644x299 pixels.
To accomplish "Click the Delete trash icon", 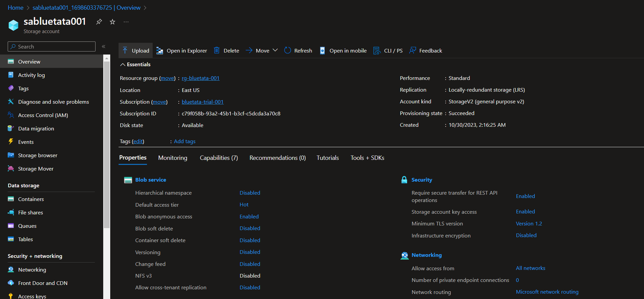I will [216, 51].
